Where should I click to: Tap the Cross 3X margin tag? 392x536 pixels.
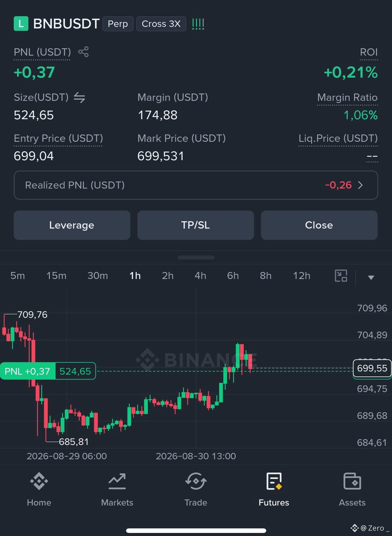(x=161, y=24)
